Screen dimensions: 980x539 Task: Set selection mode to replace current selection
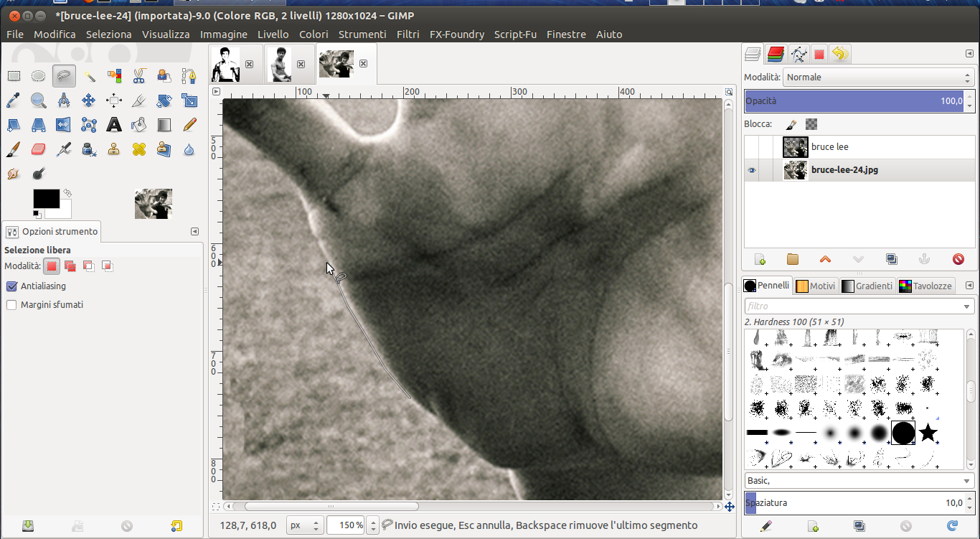tap(51, 266)
